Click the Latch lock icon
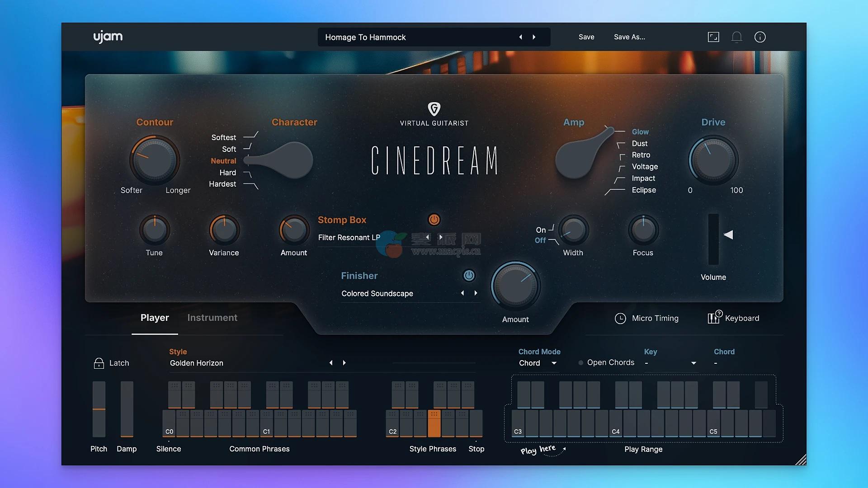 [x=99, y=363]
